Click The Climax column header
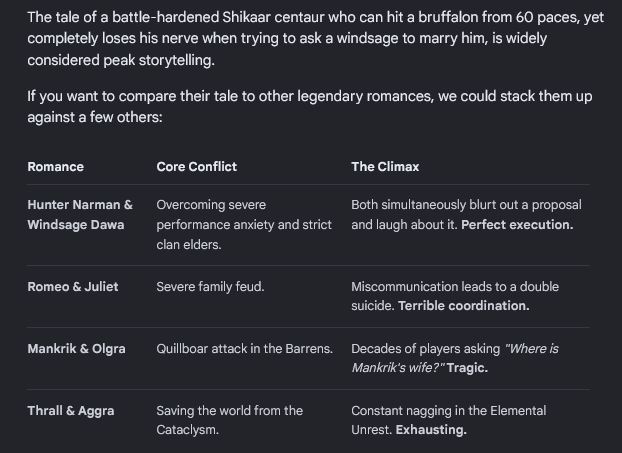The width and height of the screenshot is (622, 453). [385, 167]
